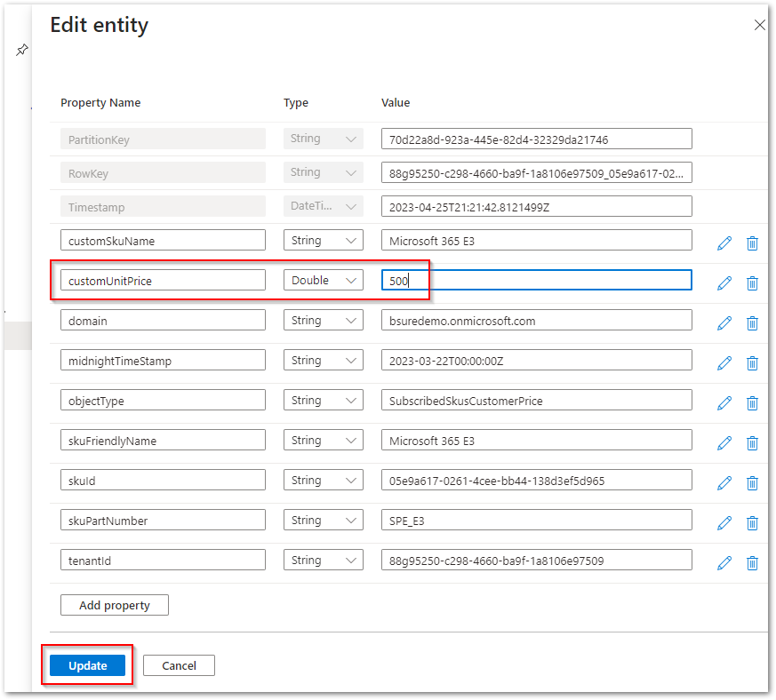This screenshot has width=776, height=700.
Task: Close the Edit entity panel with X
Action: pyautogui.click(x=759, y=25)
